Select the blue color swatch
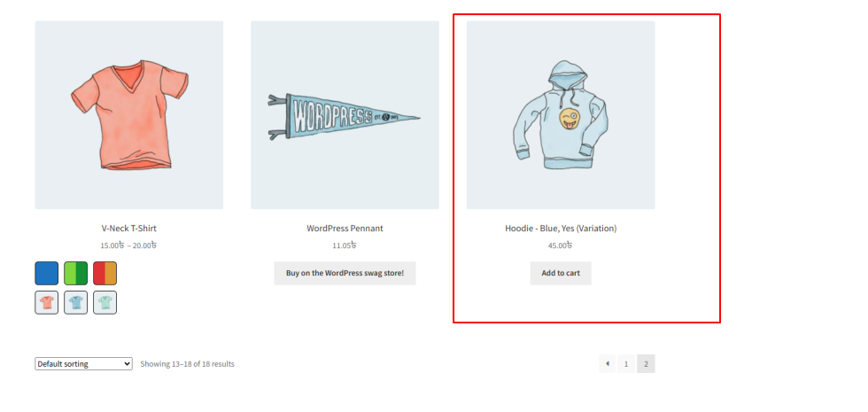The width and height of the screenshot is (868, 412). coord(46,274)
